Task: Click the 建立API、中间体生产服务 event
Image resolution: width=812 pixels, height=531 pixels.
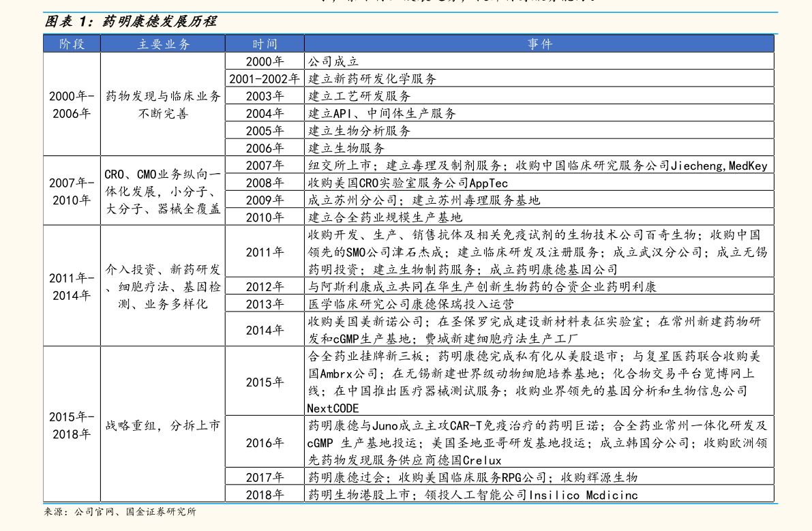Action: [382, 113]
